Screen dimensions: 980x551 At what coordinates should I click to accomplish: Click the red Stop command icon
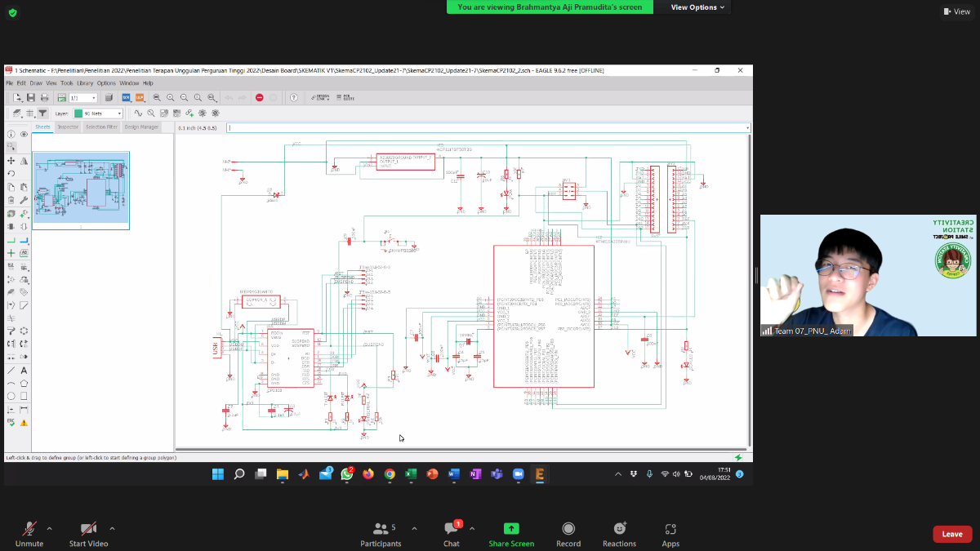[x=259, y=98]
